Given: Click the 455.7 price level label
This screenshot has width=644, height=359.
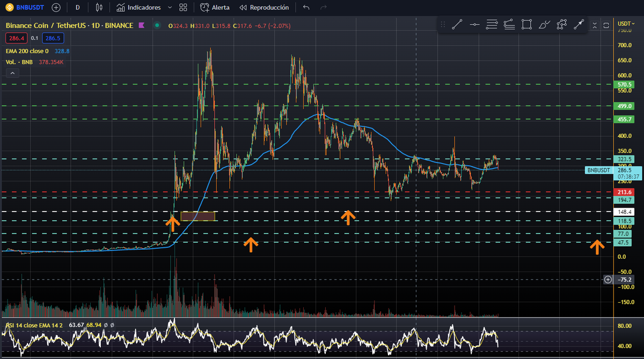Looking at the screenshot, I should point(625,119).
